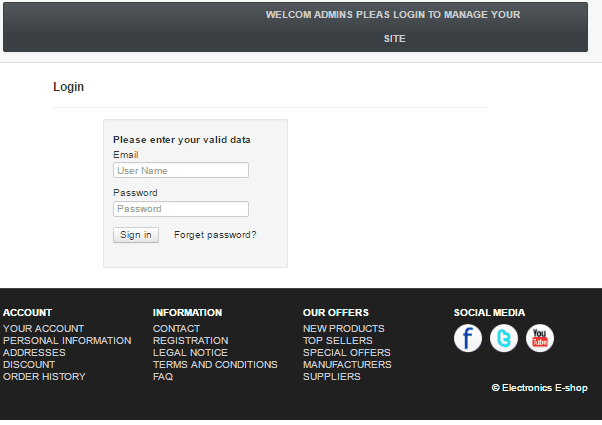This screenshot has width=602, height=425.
Task: Focus the Password input field
Action: pyautogui.click(x=181, y=209)
